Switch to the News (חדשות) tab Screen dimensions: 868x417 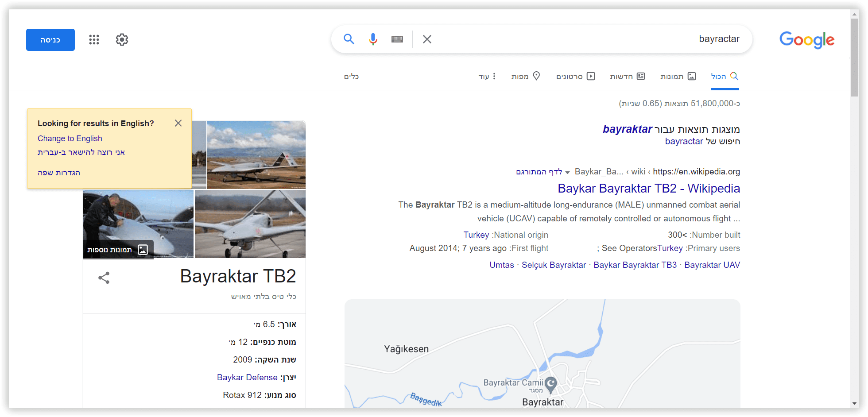point(627,77)
